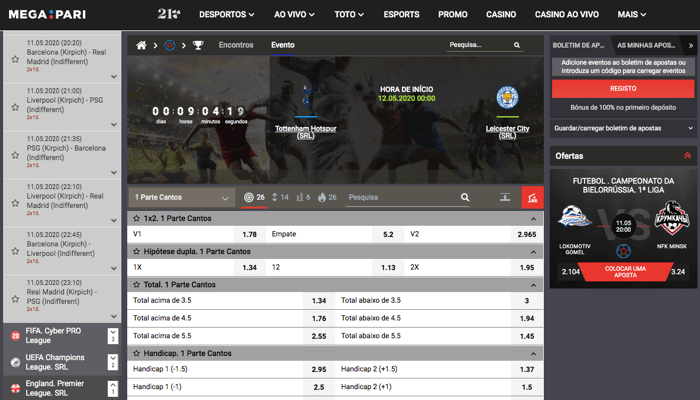Click the magnifier in top Pesquisa field

click(x=517, y=45)
